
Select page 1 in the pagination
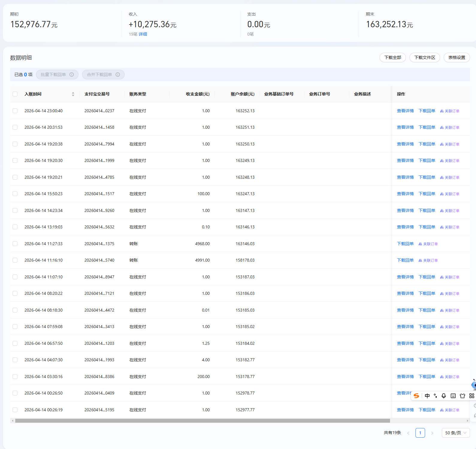[420, 433]
